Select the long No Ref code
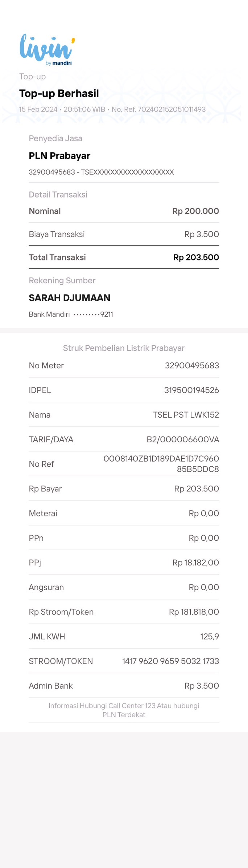This screenshot has height=868, width=248. coord(161,464)
